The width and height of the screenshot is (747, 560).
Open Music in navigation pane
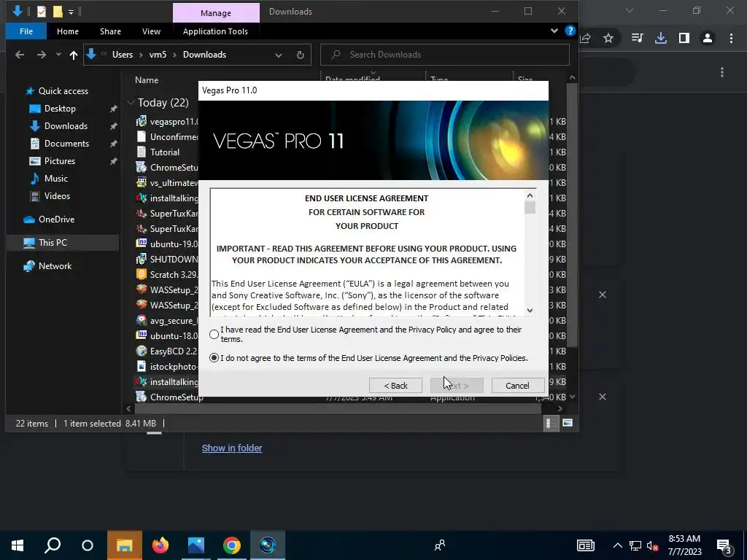55,179
